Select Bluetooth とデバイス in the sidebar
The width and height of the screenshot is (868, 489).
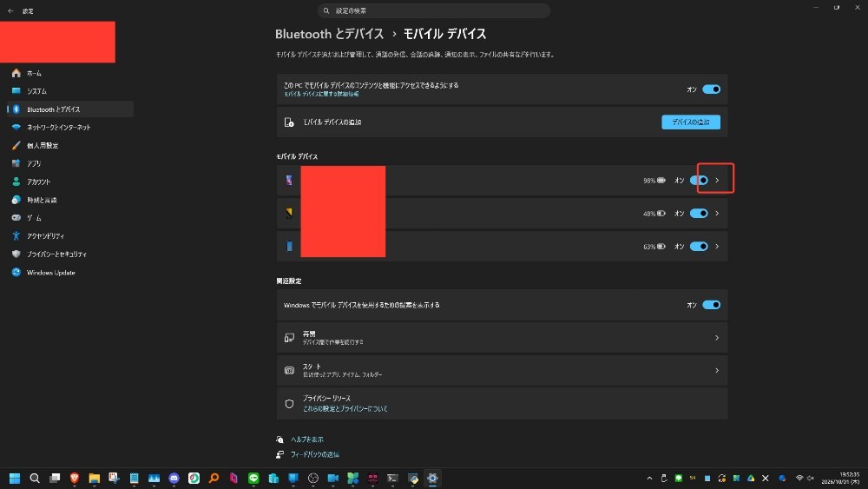click(69, 109)
